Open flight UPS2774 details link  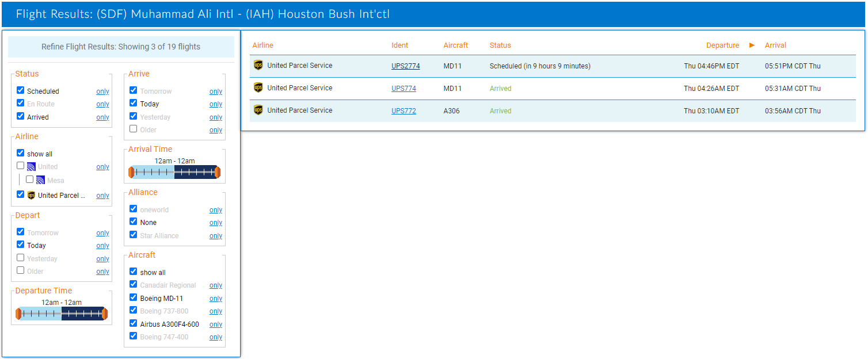406,66
